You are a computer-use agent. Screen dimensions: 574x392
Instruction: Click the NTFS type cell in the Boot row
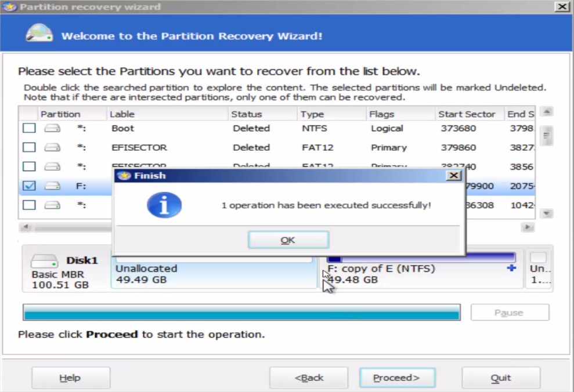(315, 128)
